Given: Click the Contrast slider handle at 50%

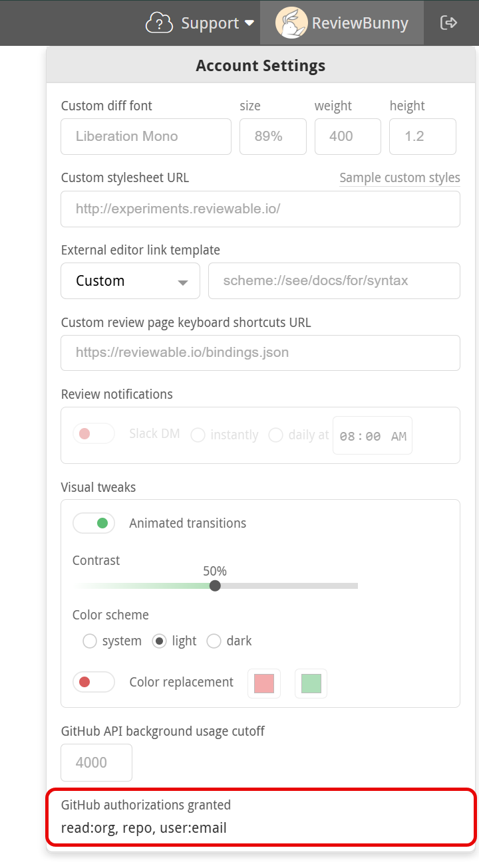Looking at the screenshot, I should (x=214, y=586).
